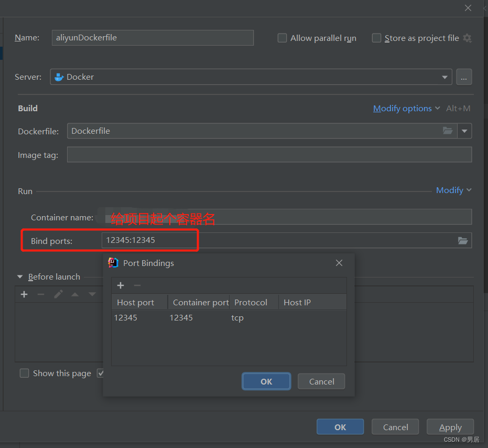488x448 pixels.
Task: Click the ellipsis button beside Server
Action: point(464,77)
